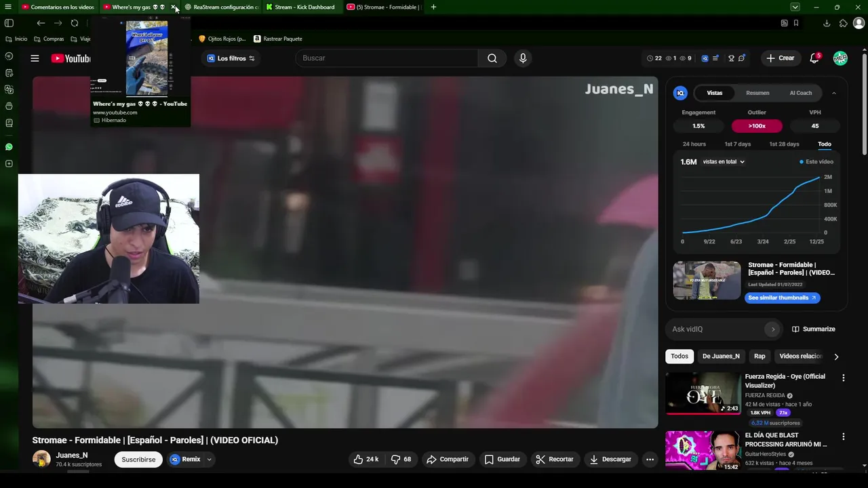868x488 pixels.
Task: Show more filter chips with right arrow
Action: tap(836, 357)
